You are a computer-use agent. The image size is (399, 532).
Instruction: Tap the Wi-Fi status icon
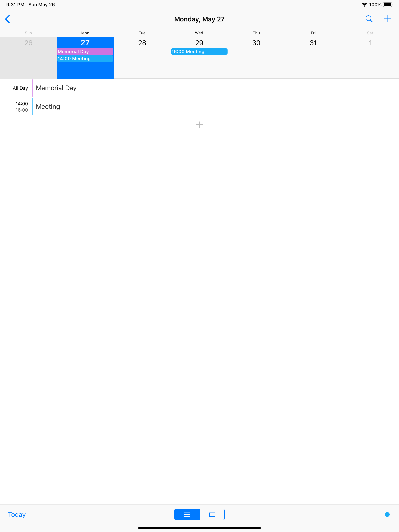(364, 4)
